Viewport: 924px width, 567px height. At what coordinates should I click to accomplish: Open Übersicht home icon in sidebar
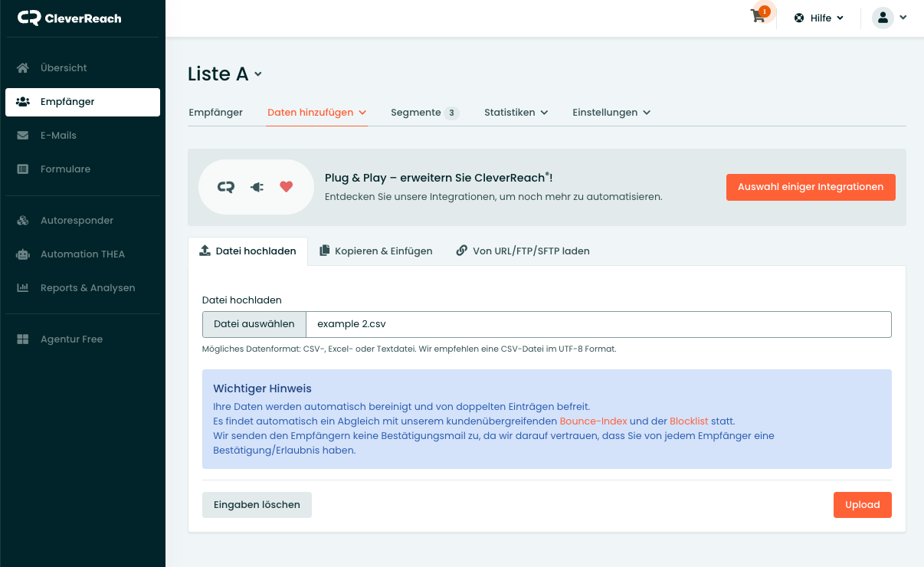[23, 68]
